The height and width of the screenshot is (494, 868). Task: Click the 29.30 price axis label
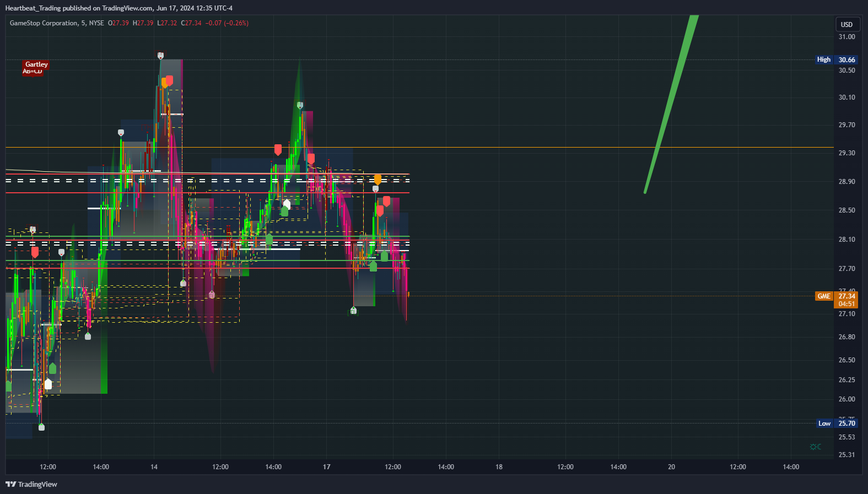coord(847,153)
